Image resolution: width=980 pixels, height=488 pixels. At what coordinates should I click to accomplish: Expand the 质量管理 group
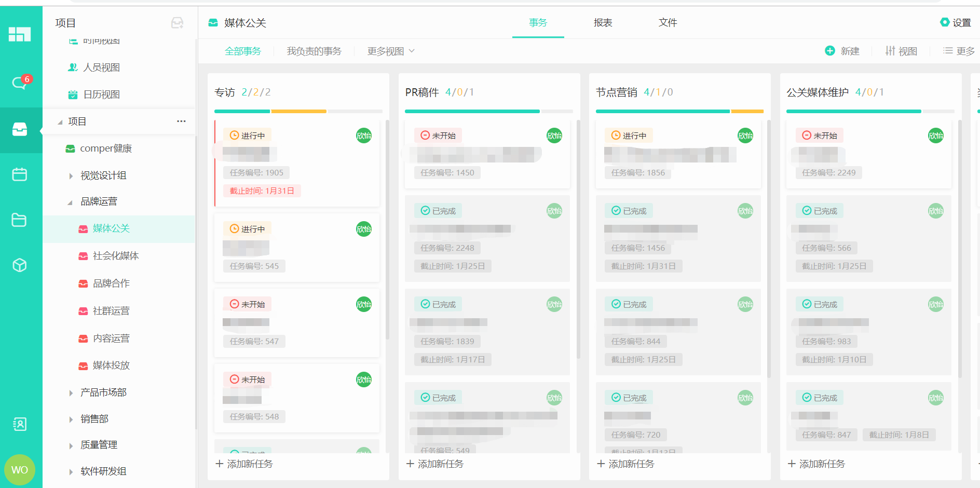(x=71, y=445)
